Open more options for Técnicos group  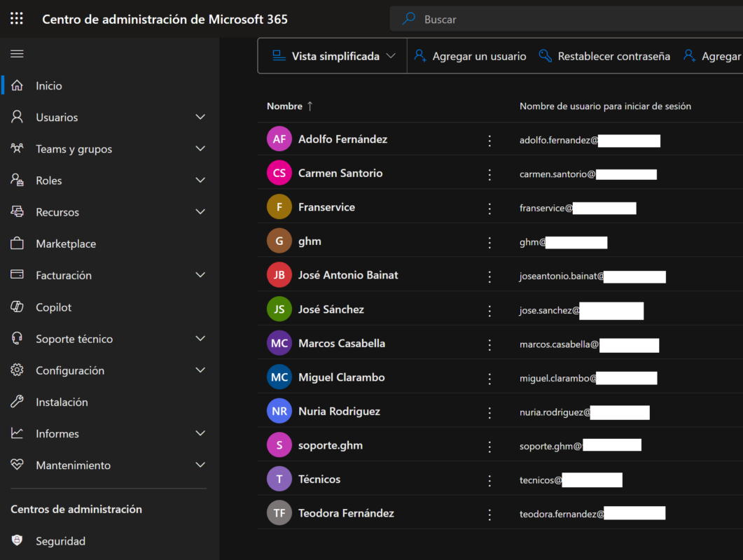(x=489, y=479)
